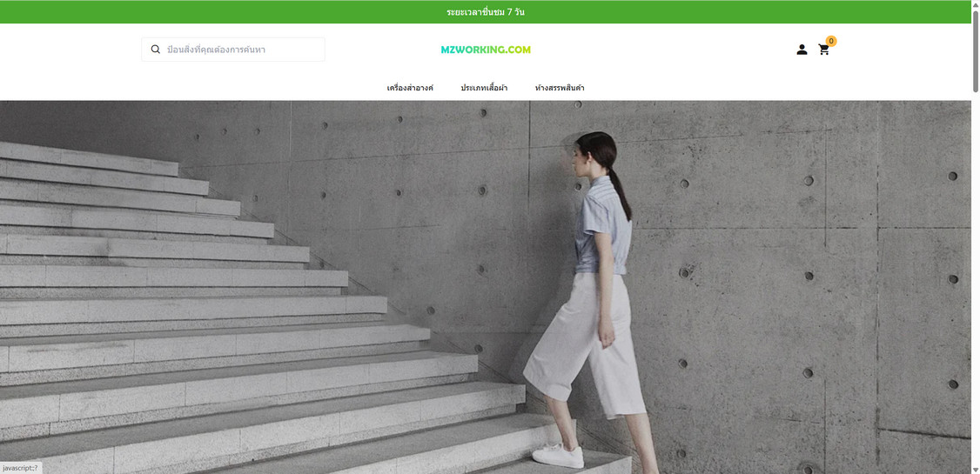The height and width of the screenshot is (474, 980).
Task: Open the เครื่องสำอางค์ menu item
Action: [x=410, y=88]
